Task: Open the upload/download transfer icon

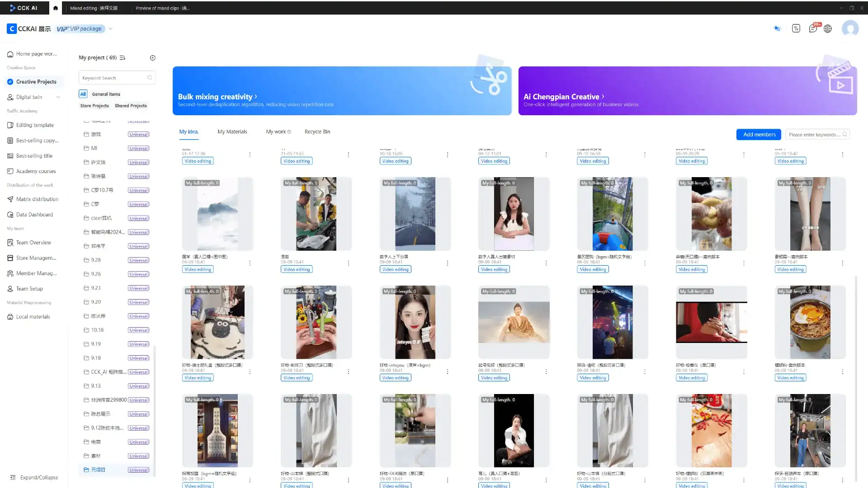Action: click(796, 28)
